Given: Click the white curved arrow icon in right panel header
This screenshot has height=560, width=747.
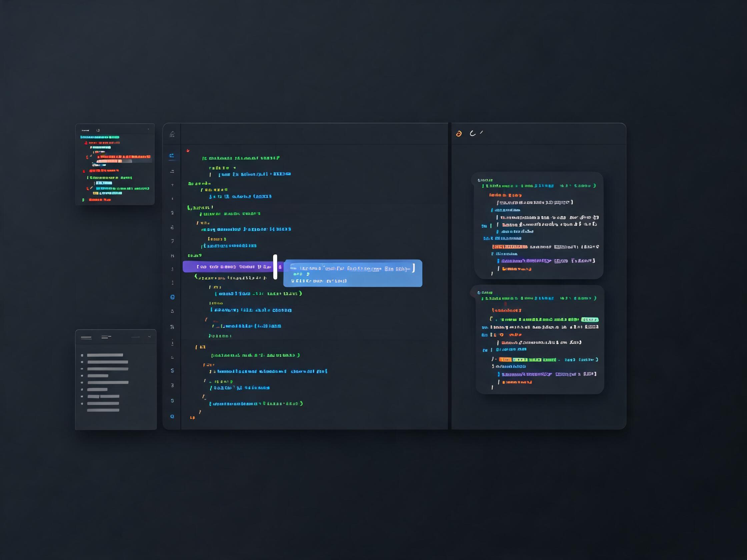Looking at the screenshot, I should [x=473, y=133].
